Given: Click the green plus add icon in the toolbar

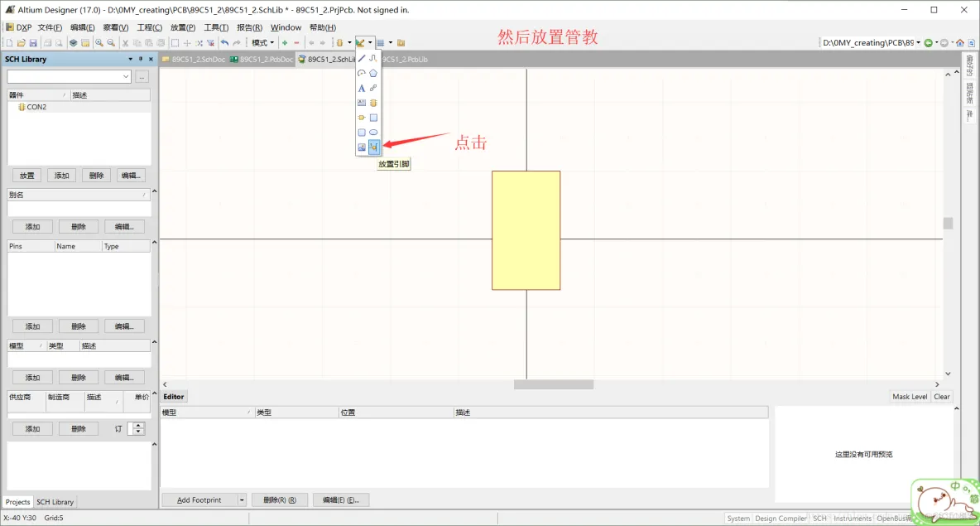Looking at the screenshot, I should (x=285, y=43).
